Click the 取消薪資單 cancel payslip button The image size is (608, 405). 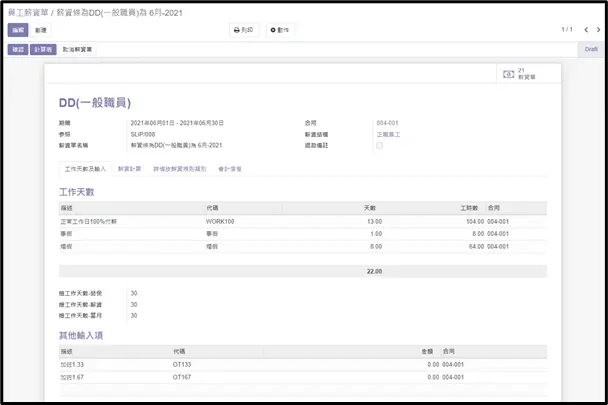click(77, 49)
